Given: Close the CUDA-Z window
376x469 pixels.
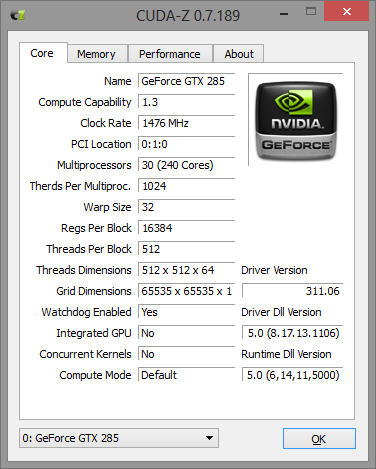Looking at the screenshot, I should 346,12.
